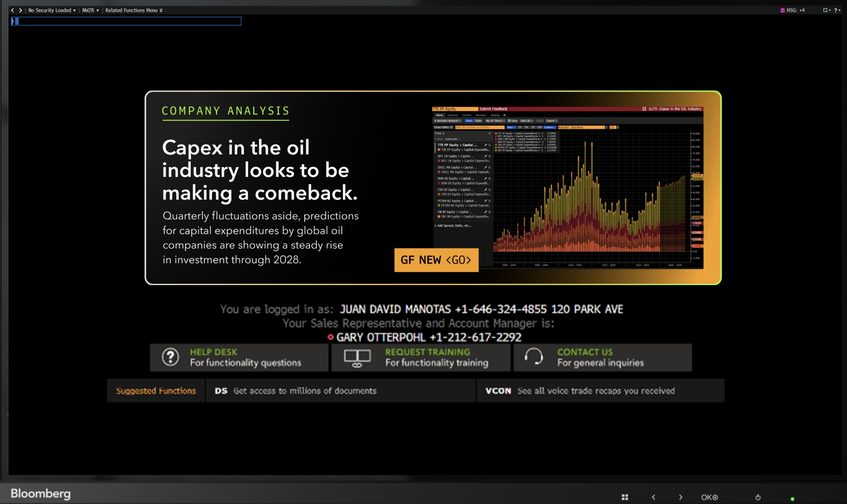The width and height of the screenshot is (847, 504).
Task: Go forward with the top-left arrow
Action: coord(20,10)
